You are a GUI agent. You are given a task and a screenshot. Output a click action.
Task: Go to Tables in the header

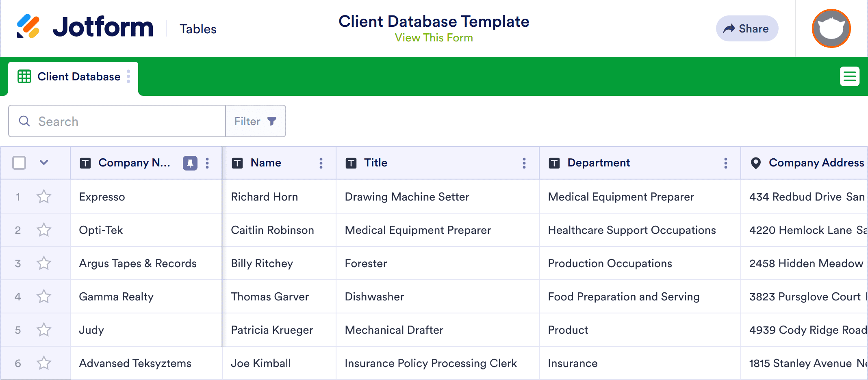tap(198, 29)
